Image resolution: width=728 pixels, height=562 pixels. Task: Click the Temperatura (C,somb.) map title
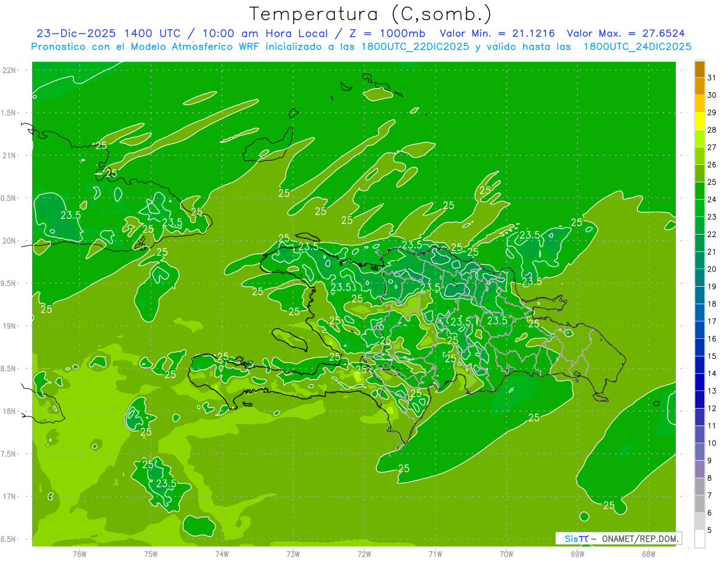pyautogui.click(x=370, y=14)
